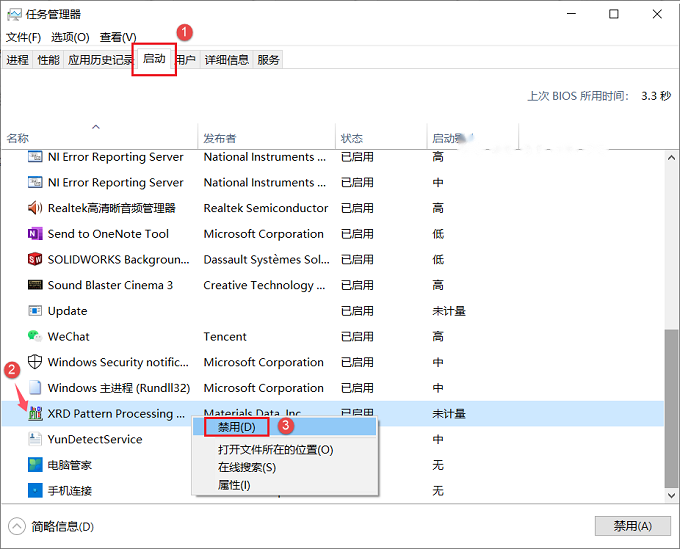Viewport: 680px width, 549px height.
Task: Select 'XRD Pattern Processing ...' entry text
Action: click(116, 413)
